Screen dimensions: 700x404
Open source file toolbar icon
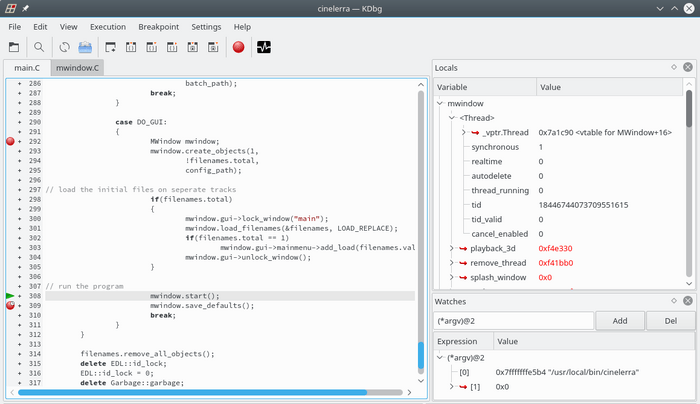coord(14,47)
